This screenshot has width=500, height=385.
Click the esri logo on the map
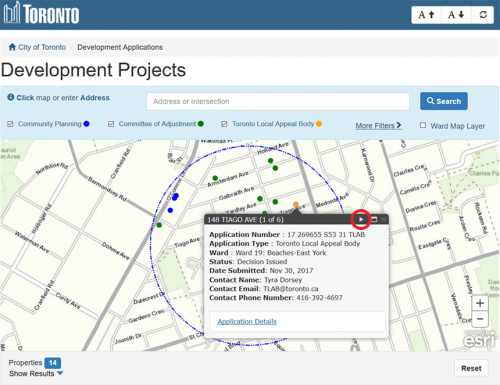tap(479, 339)
